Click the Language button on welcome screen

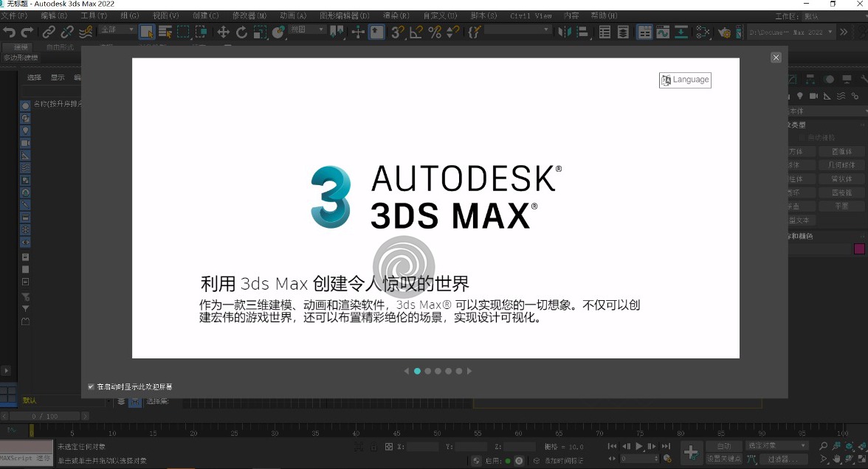pyautogui.click(x=685, y=80)
